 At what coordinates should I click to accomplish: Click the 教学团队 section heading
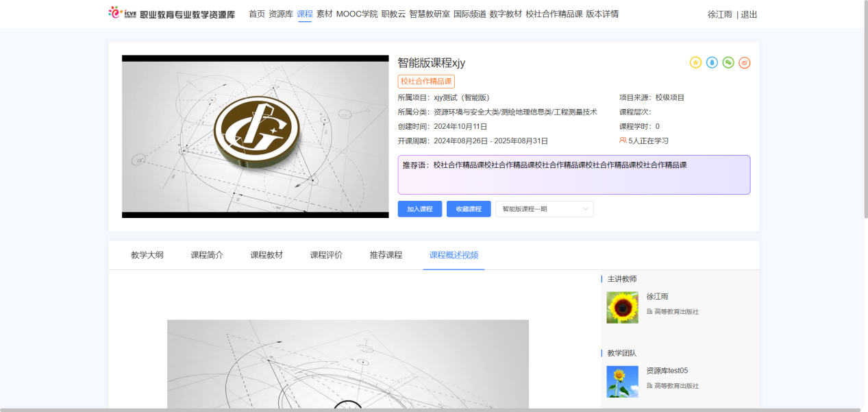pos(622,353)
